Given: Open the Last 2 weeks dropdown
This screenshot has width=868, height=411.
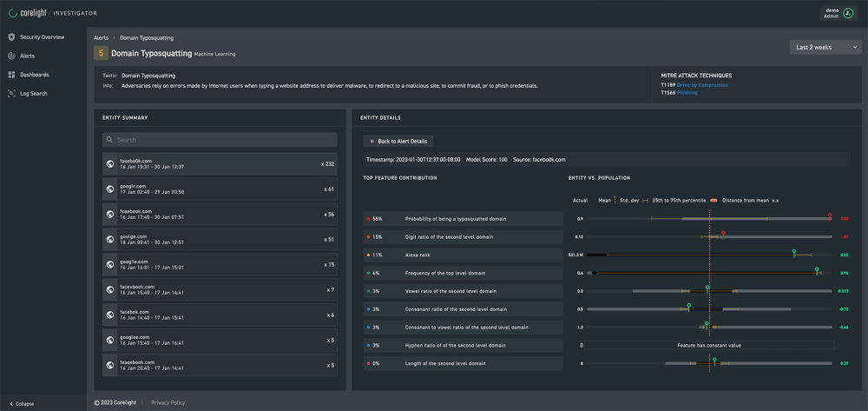Looking at the screenshot, I should (825, 47).
